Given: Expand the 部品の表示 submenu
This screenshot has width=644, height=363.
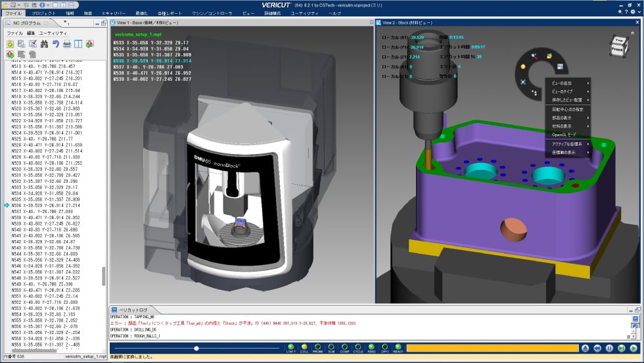Looking at the screenshot, I should click(x=569, y=117).
